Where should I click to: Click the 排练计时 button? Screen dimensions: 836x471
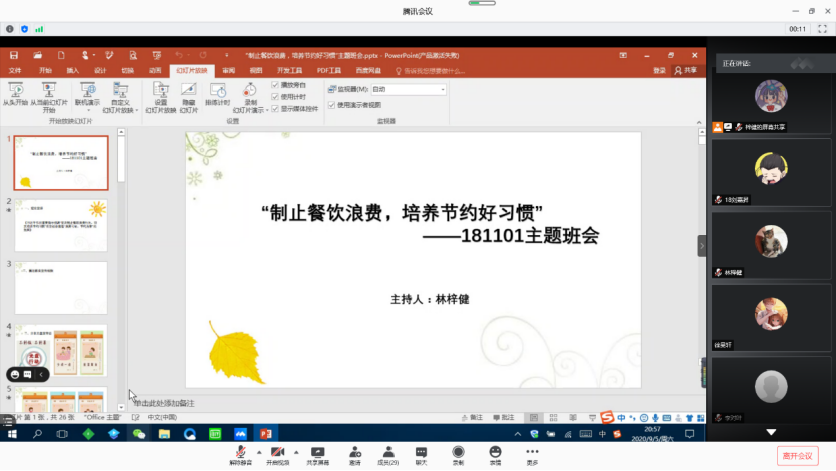(x=218, y=94)
